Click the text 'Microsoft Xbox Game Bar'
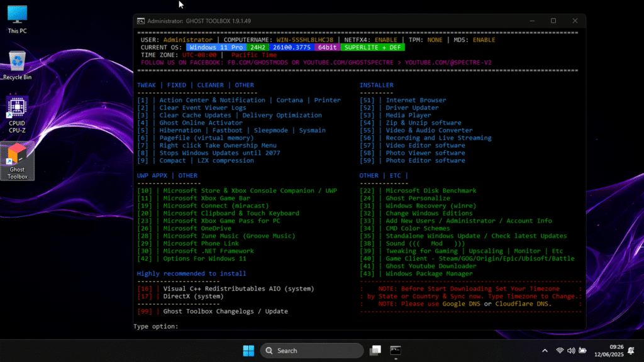644x362 pixels. 206,198
